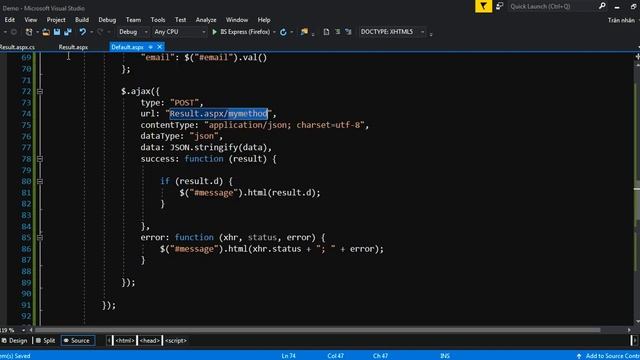
Task: Open the Build menu
Action: 82,20
